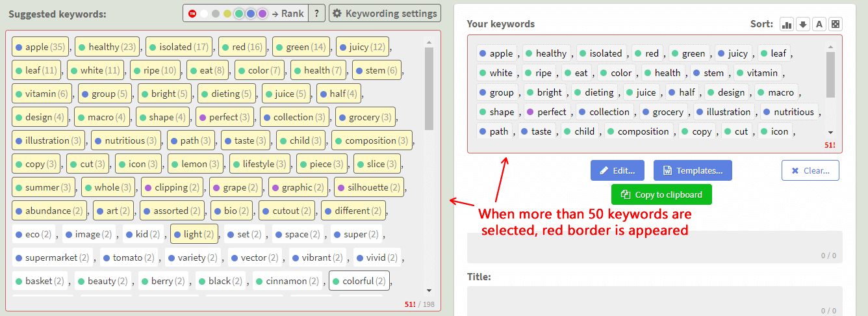Select the 'supermarket (2)' suggested keyword
This screenshot has width=868, height=316.
click(53, 257)
